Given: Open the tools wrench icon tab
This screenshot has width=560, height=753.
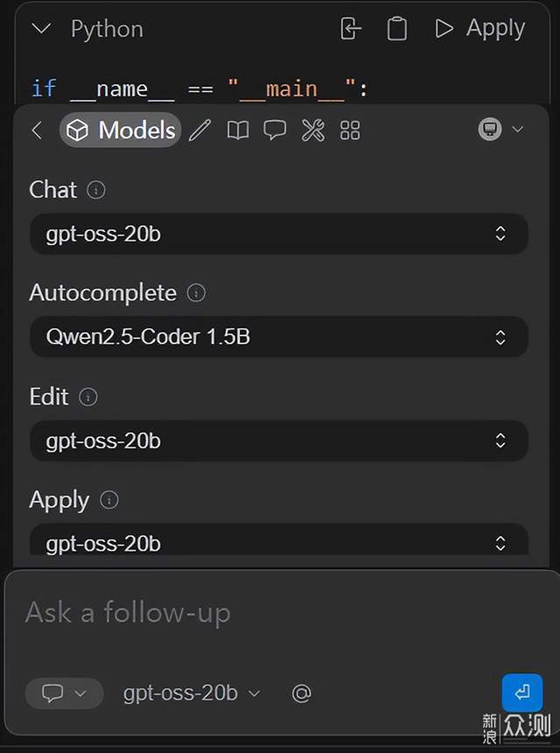Looking at the screenshot, I should click(x=313, y=130).
